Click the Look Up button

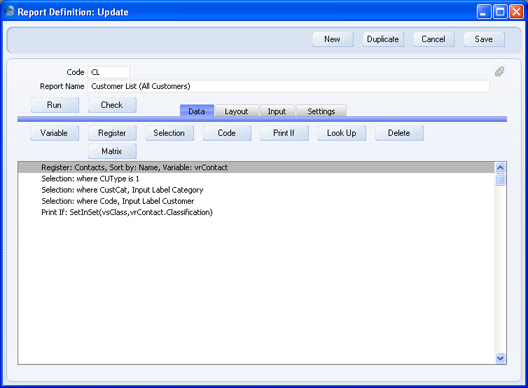[342, 133]
